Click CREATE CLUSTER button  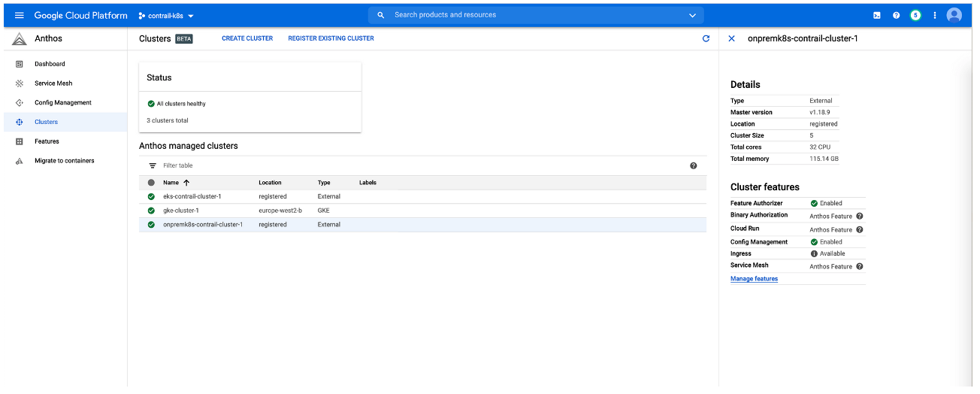coord(247,38)
